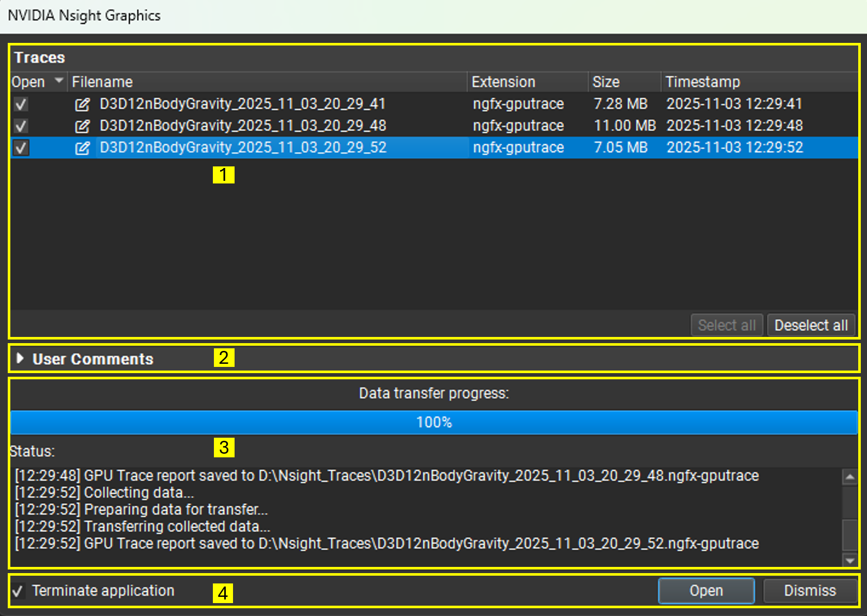The image size is (867, 616).
Task: Click the Filename column header to sort traces
Action: (102, 81)
